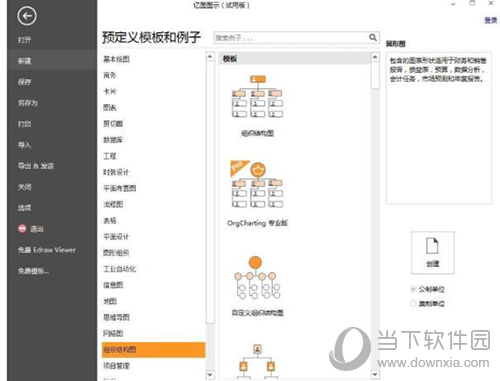
Task: Select 商务 category
Action: [x=110, y=75]
